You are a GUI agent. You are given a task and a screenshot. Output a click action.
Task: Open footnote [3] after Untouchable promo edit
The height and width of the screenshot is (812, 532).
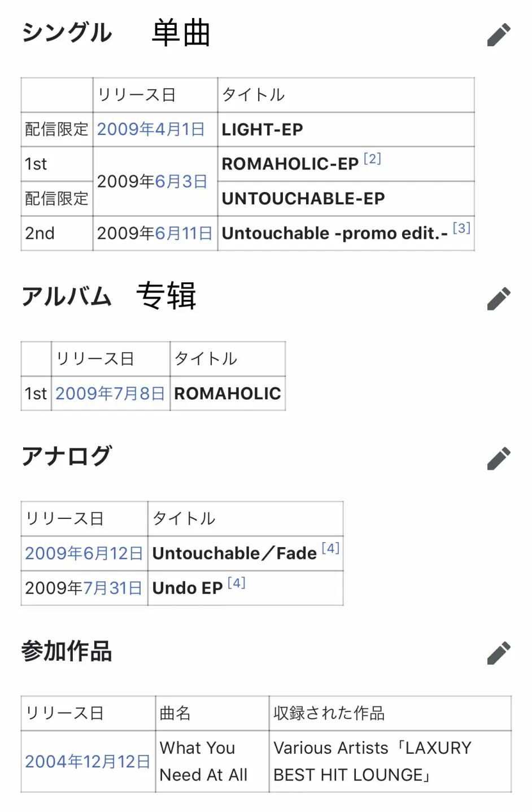(x=461, y=228)
